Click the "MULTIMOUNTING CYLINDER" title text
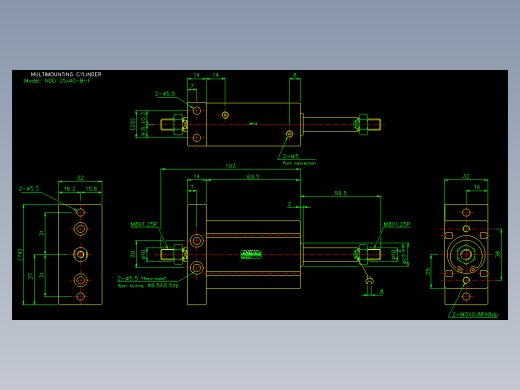 coord(66,74)
